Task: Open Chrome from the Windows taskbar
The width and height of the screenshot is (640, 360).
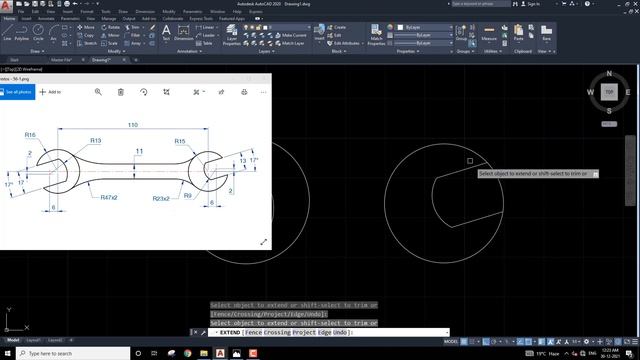Action: click(187, 353)
